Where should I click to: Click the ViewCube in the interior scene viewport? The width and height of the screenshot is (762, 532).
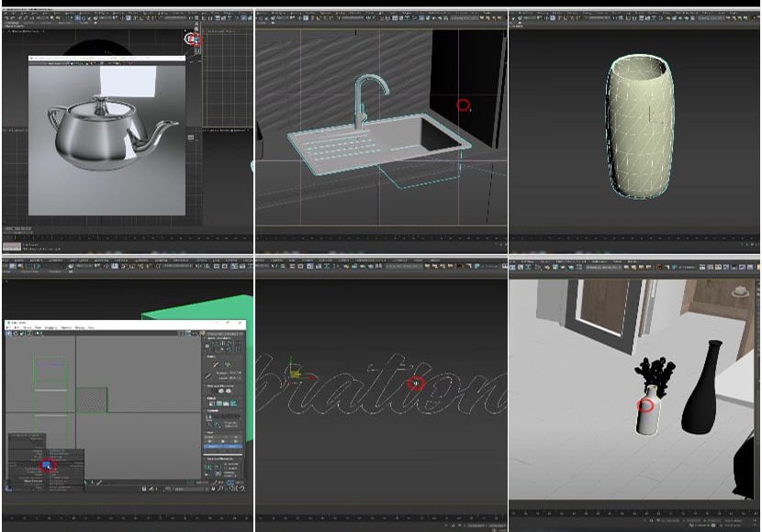(x=740, y=291)
